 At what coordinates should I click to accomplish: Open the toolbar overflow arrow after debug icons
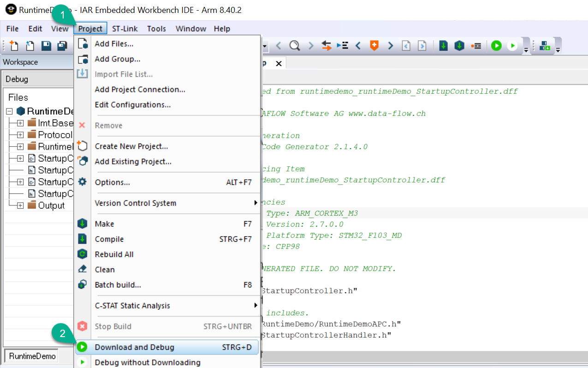pos(526,50)
